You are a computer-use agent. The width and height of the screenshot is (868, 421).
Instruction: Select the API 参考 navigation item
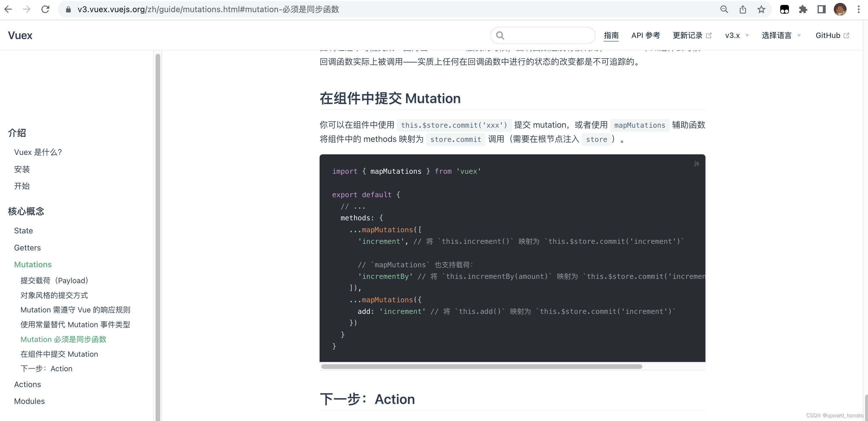[645, 35]
